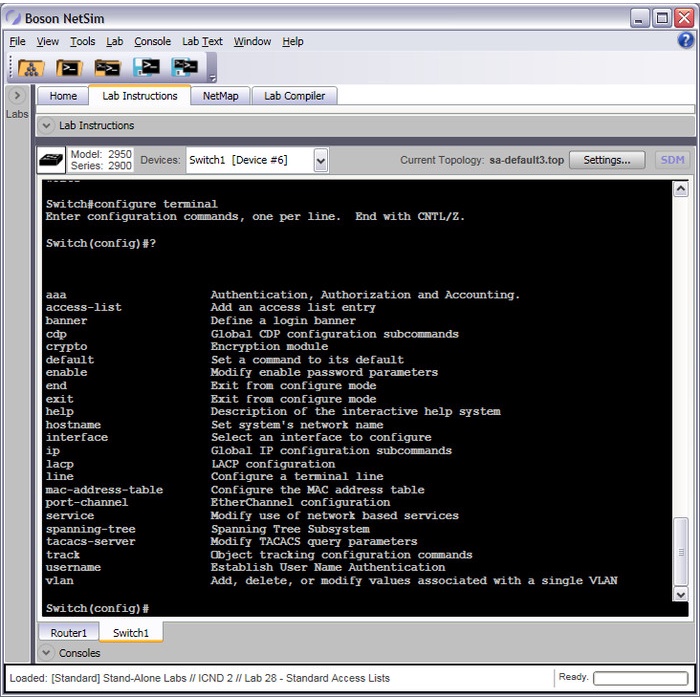Open the toolbar overflow options arrow

coord(212,76)
